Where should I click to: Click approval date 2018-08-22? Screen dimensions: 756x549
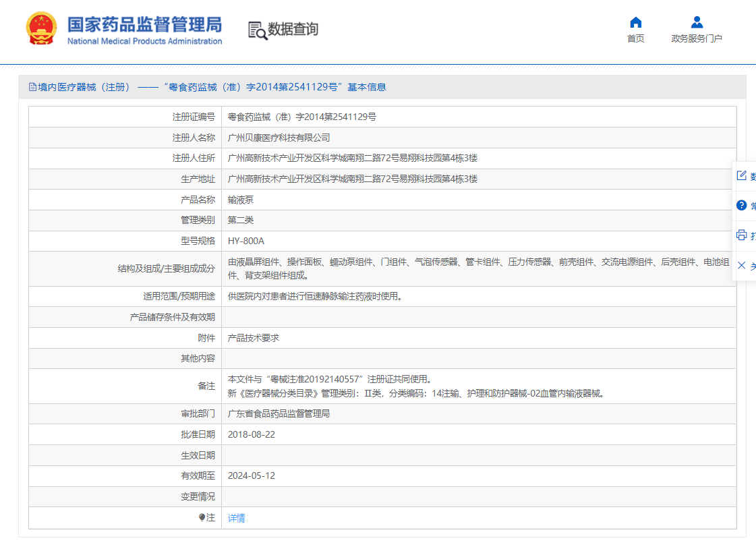point(251,434)
